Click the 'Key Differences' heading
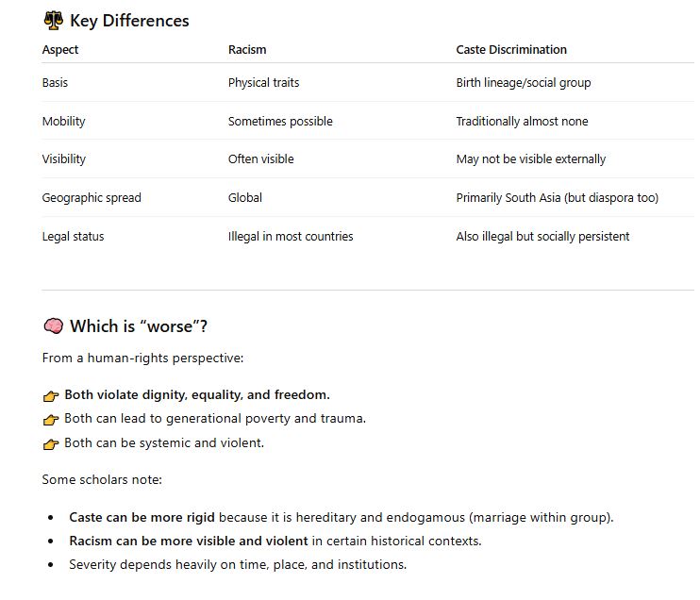The image size is (700, 600). click(x=129, y=21)
